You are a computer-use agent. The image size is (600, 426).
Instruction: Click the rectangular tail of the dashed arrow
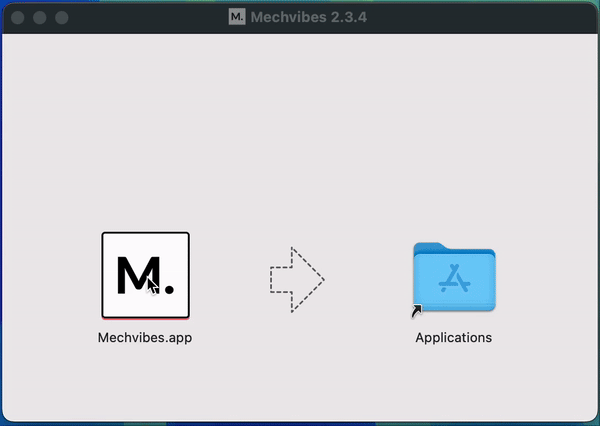(x=280, y=279)
